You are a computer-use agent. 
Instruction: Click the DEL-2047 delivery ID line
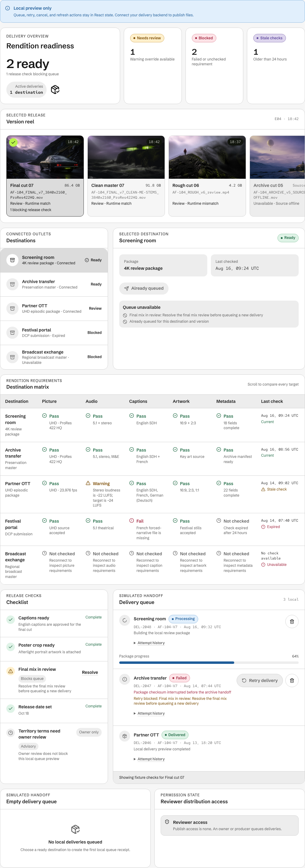pyautogui.click(x=177, y=686)
